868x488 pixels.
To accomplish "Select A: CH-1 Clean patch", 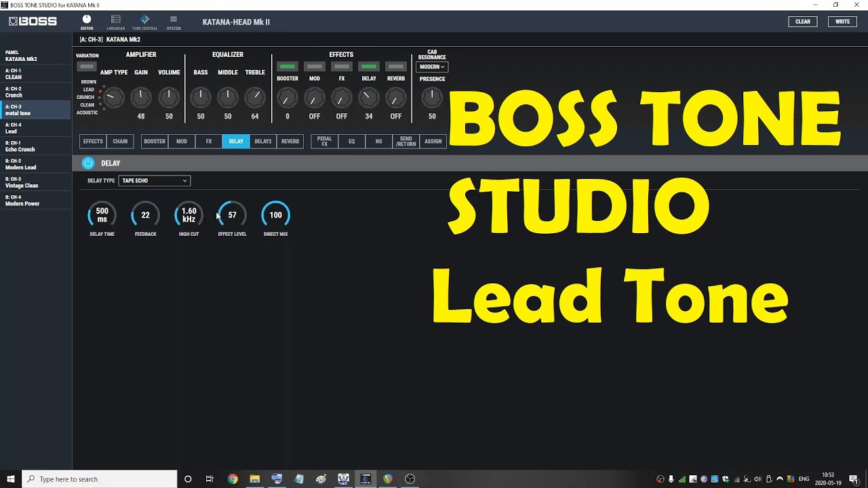I will coord(35,74).
